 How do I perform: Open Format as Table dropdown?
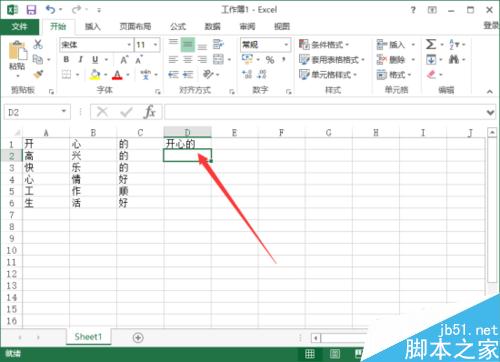332,60
